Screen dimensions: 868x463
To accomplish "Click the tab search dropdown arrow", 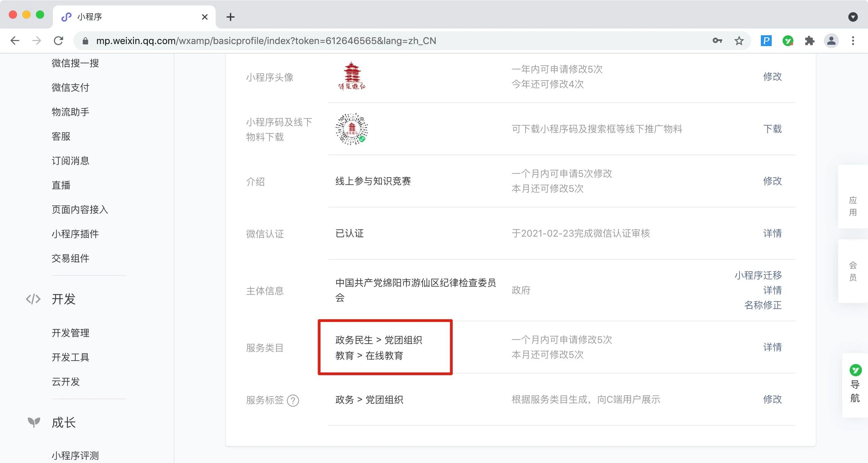I will 853,17.
